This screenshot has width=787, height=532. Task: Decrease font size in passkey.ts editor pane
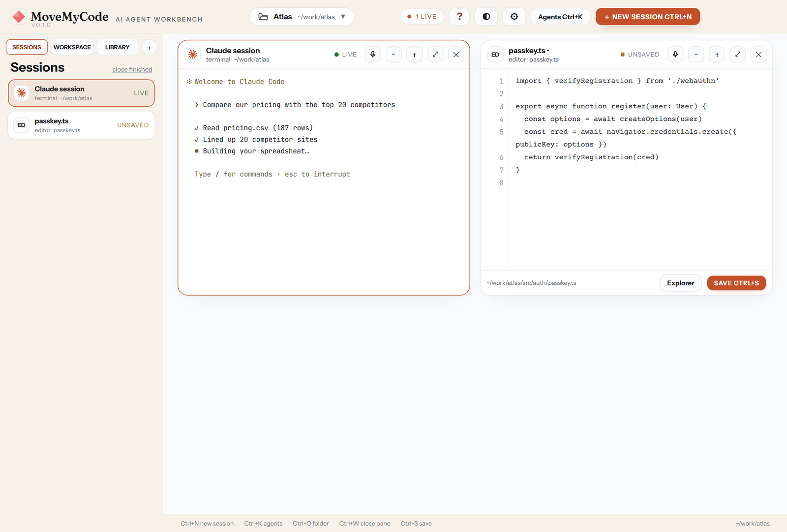pyautogui.click(x=696, y=55)
